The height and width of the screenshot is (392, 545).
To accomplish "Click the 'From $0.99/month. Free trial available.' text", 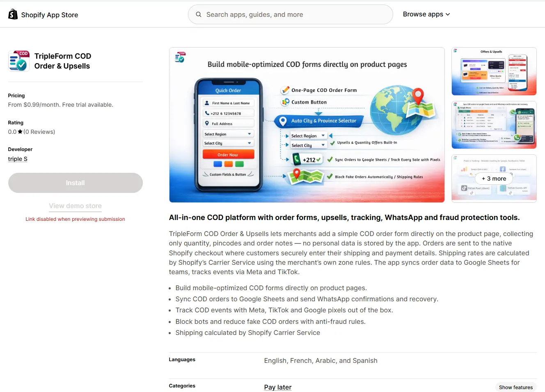I will click(61, 105).
